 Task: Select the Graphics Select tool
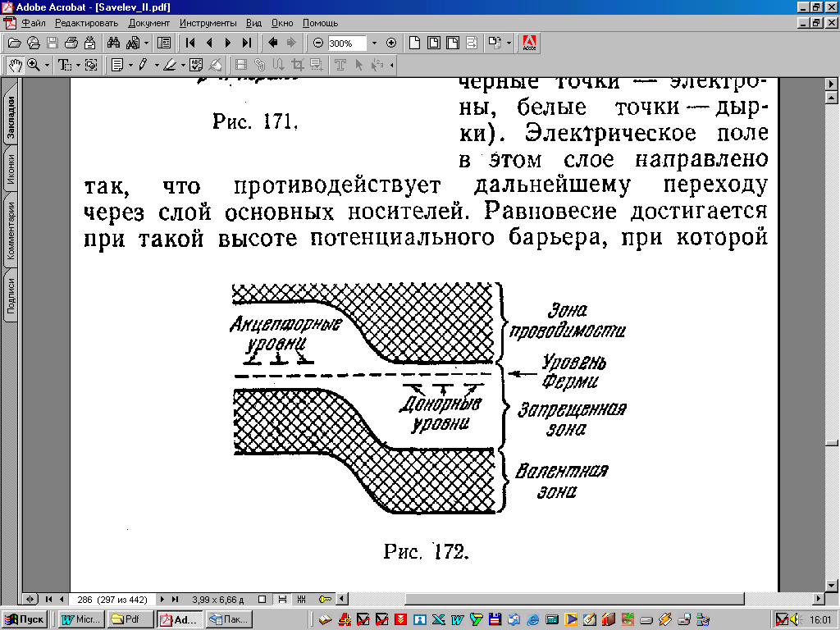(91, 66)
